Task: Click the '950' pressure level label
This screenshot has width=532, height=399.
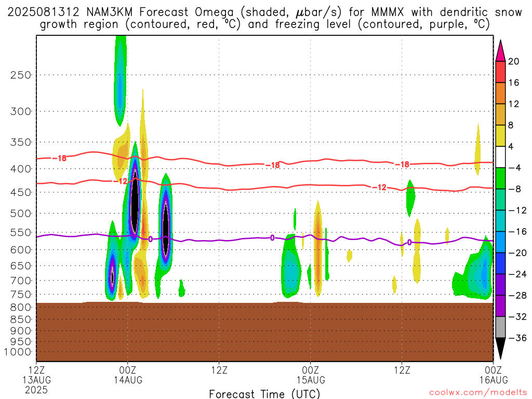Action: (20, 342)
